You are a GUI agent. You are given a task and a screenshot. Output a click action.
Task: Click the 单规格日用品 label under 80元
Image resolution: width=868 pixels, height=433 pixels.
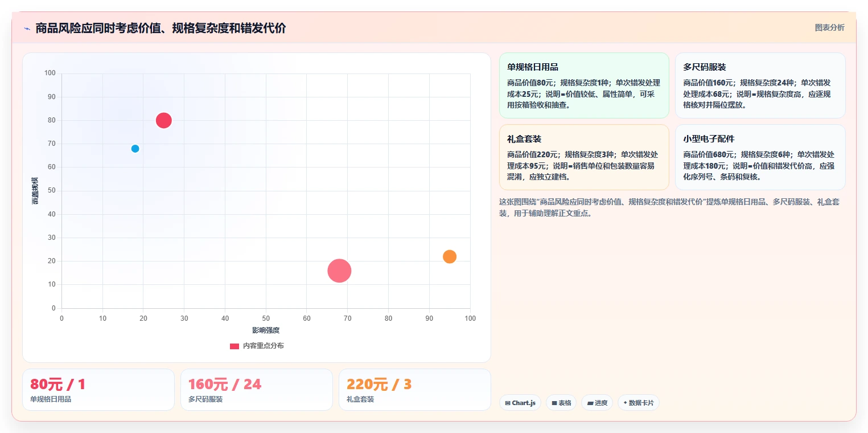coord(51,399)
